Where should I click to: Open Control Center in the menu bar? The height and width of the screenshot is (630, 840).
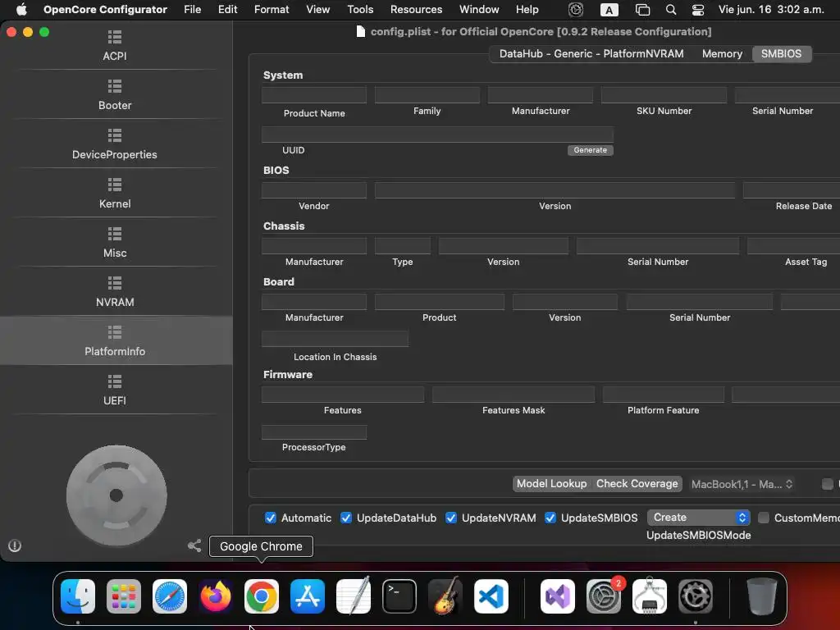tap(698, 10)
